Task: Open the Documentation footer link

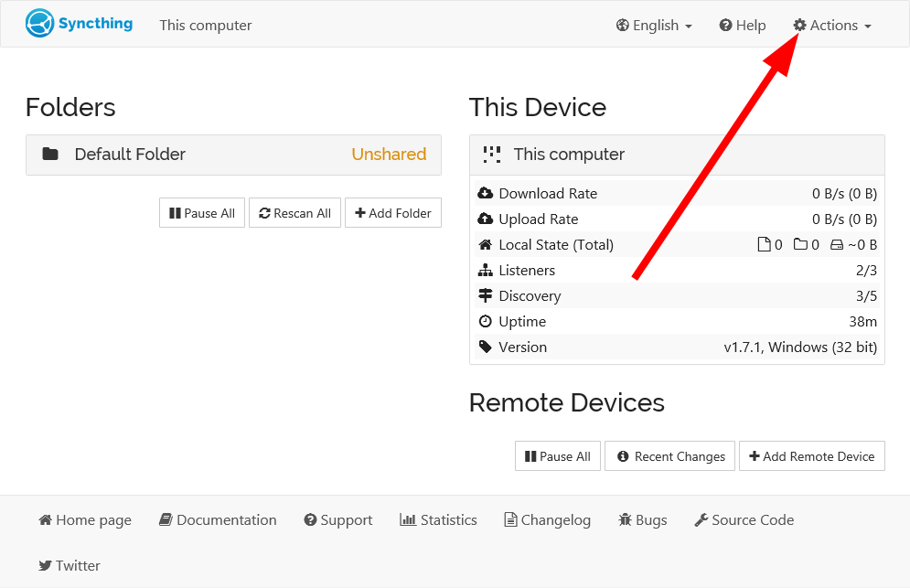Action: tap(219, 520)
